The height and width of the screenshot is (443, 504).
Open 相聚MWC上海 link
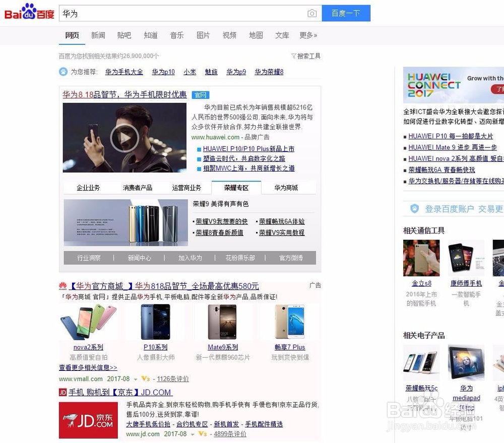pyautogui.click(x=249, y=168)
